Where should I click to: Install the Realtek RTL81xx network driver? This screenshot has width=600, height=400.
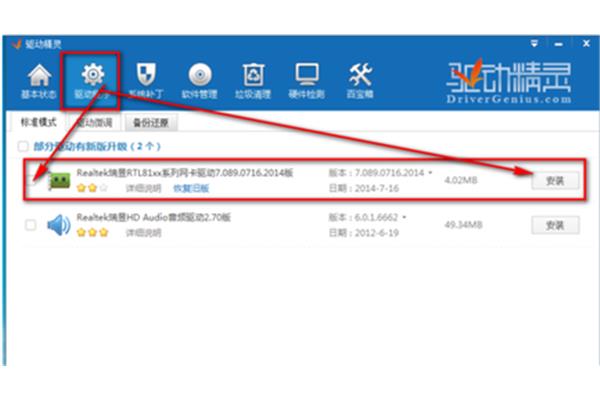point(555,181)
